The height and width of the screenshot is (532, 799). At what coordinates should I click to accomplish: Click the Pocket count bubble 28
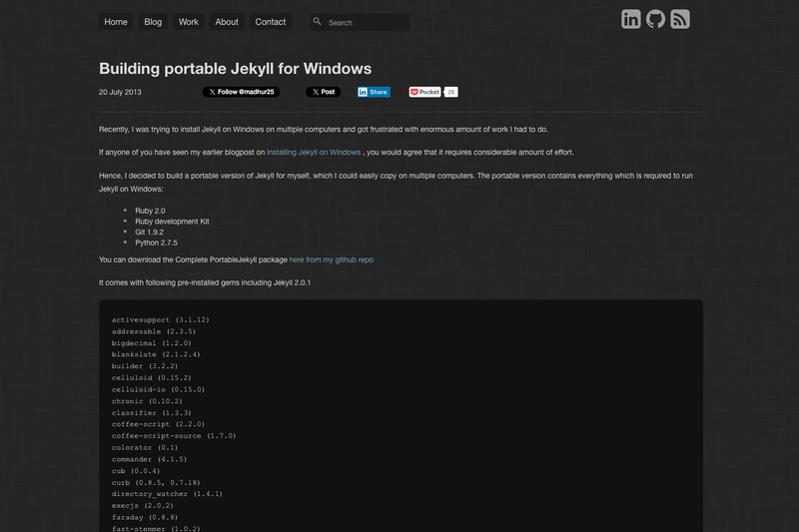pyautogui.click(x=450, y=92)
